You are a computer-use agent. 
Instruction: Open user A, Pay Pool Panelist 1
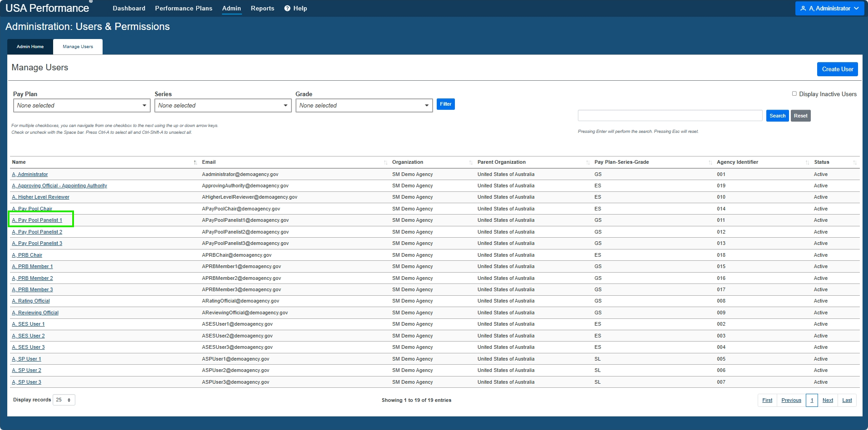[37, 220]
